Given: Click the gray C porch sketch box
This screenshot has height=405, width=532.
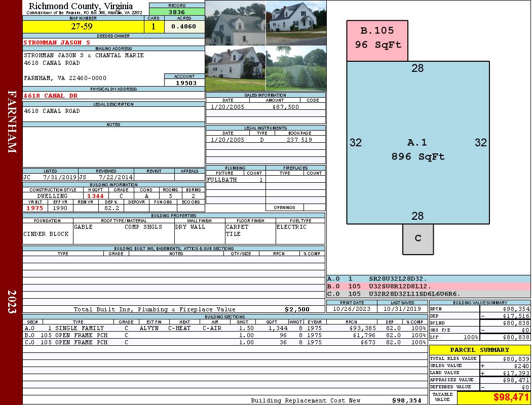Looking at the screenshot, I should pos(418,239).
